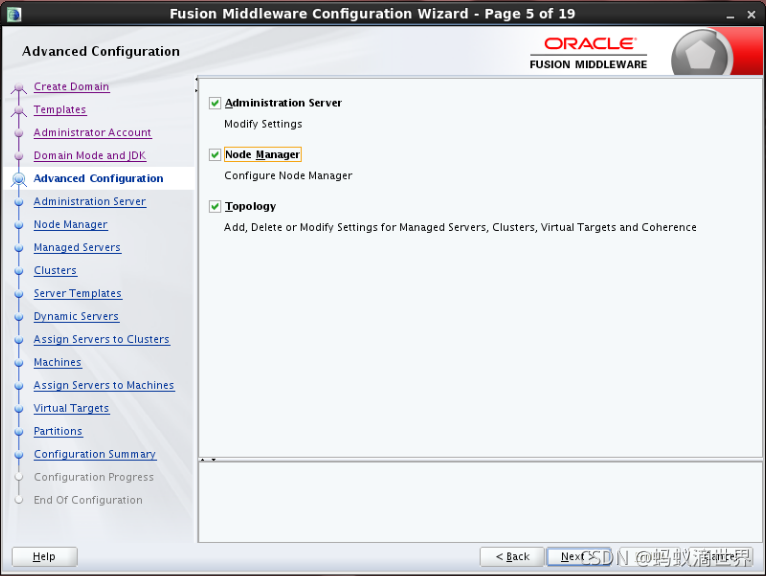
Task: Click the Administrator Account step bullet
Action: click(19, 133)
